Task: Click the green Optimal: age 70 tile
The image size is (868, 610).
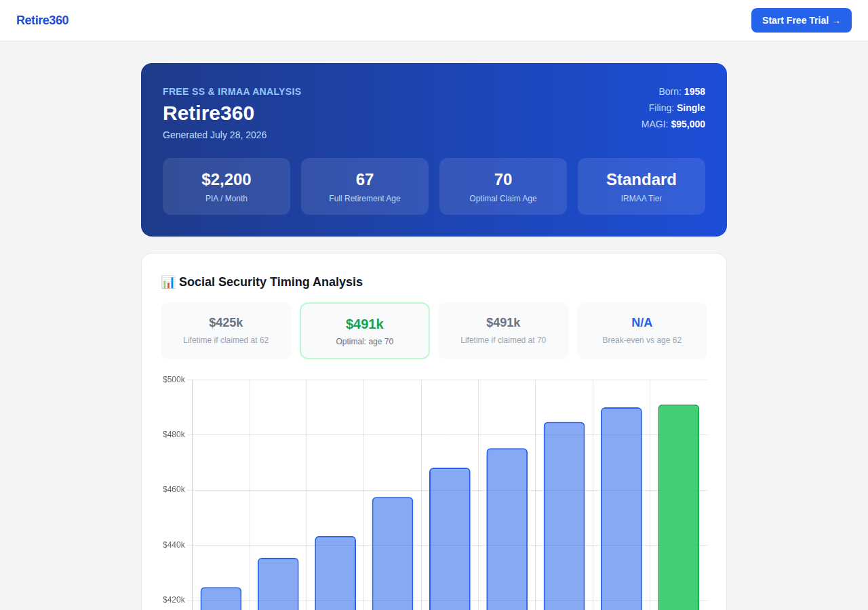Action: point(365,331)
